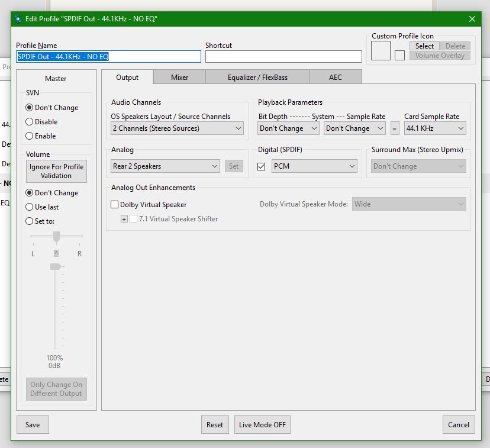Click Ignore For Profile Validation button
This screenshot has height=448, width=490.
coord(56,171)
